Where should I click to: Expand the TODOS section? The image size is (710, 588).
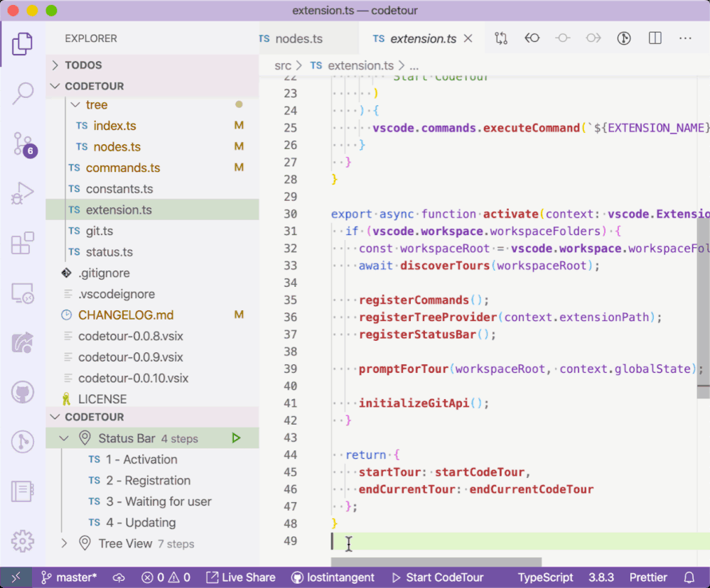click(x=152, y=65)
